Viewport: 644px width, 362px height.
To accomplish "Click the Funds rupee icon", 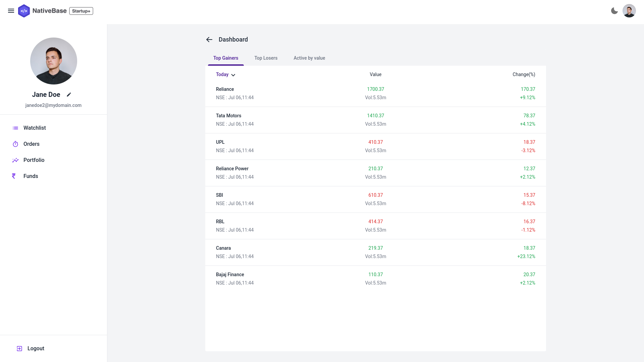I will click(14, 176).
